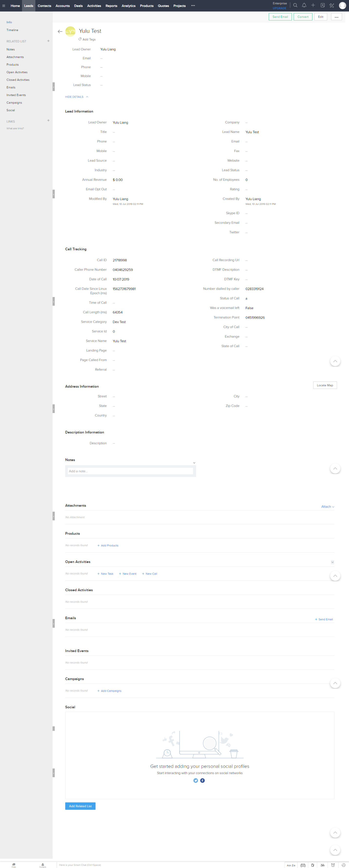Screen dimensions: 349x868
Task: Click the Send Email button at top
Action: 280,17
